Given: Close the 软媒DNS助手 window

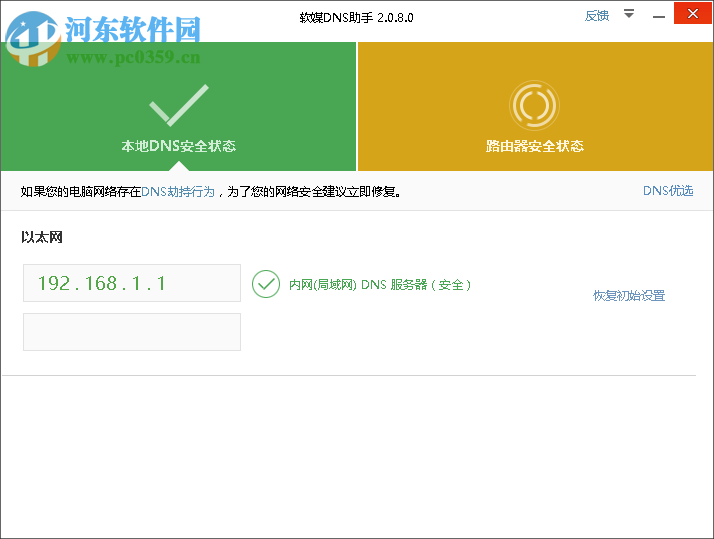Looking at the screenshot, I should (x=693, y=14).
